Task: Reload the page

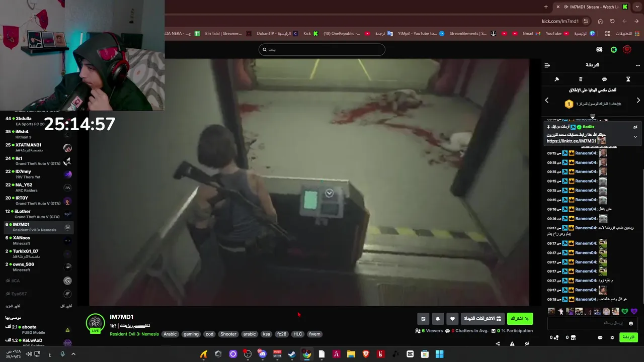Action: tap(612, 21)
